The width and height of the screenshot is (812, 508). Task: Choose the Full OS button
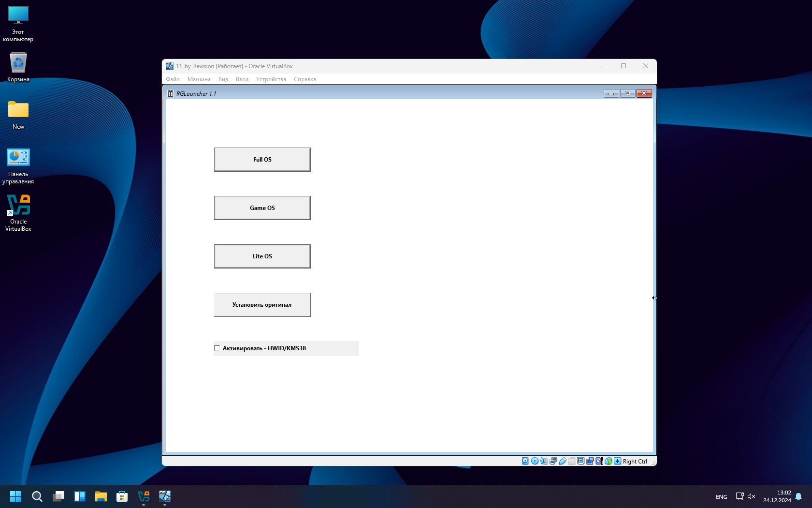click(x=262, y=160)
